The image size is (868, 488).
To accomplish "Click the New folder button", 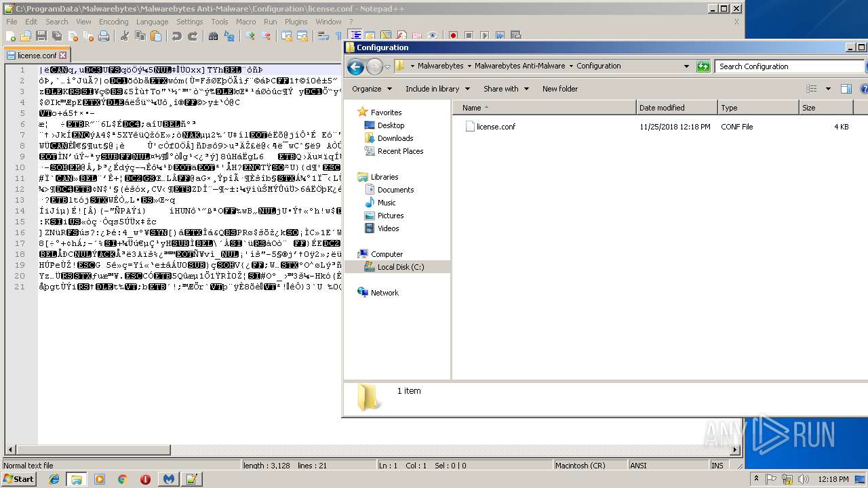I will [x=560, y=89].
